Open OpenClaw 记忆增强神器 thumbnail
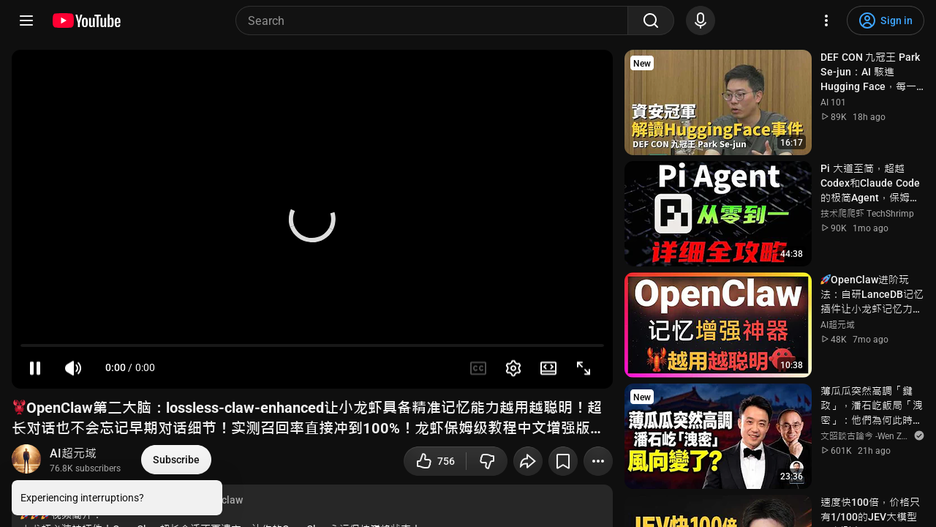 [718, 325]
